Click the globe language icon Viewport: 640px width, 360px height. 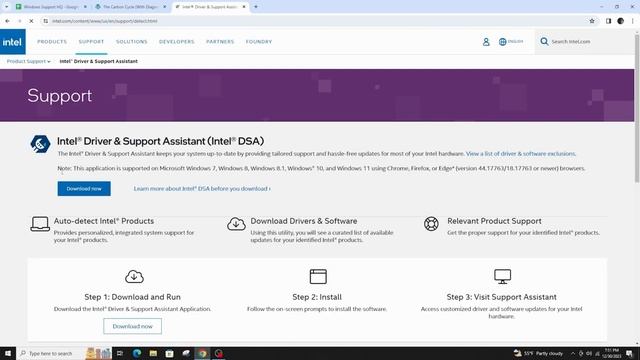click(502, 42)
